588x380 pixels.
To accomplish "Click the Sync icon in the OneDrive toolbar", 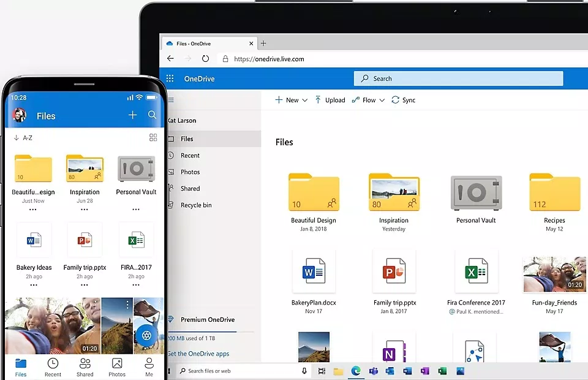I will (403, 99).
